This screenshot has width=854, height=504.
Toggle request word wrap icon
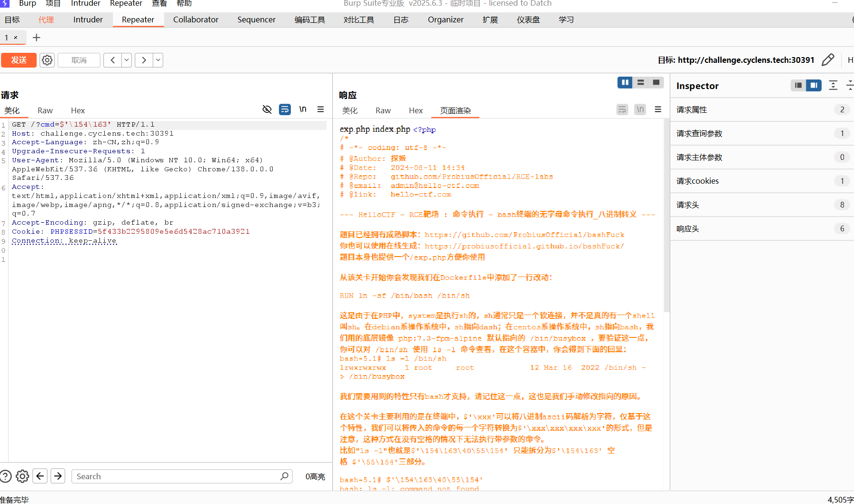(285, 109)
